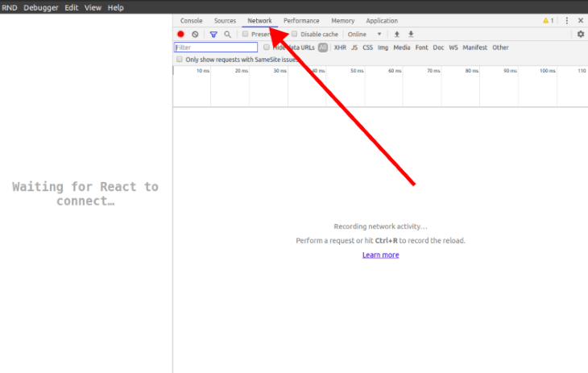The image size is (588, 373).
Task: Open network search magnifier icon
Action: [228, 35]
